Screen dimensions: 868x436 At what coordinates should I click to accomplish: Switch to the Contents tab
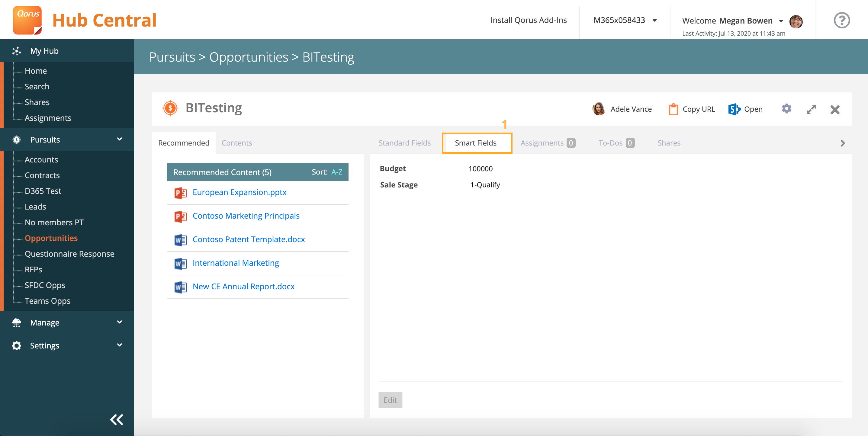point(236,143)
